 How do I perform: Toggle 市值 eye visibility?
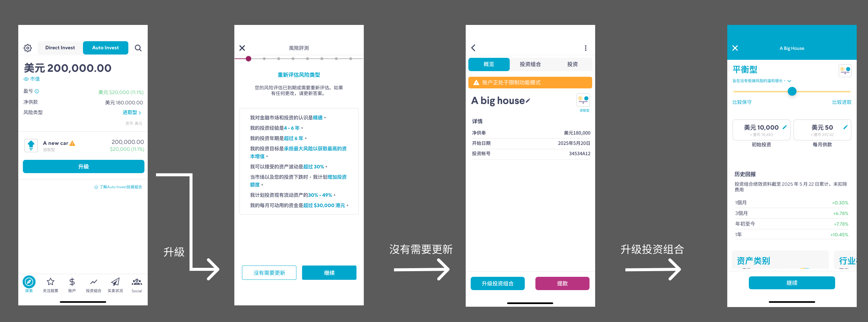26,79
